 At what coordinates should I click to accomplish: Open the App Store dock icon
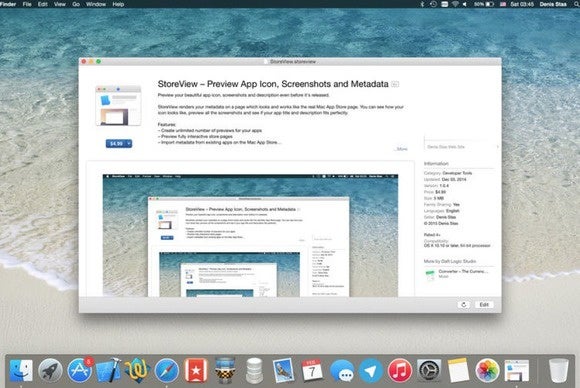coord(80,370)
